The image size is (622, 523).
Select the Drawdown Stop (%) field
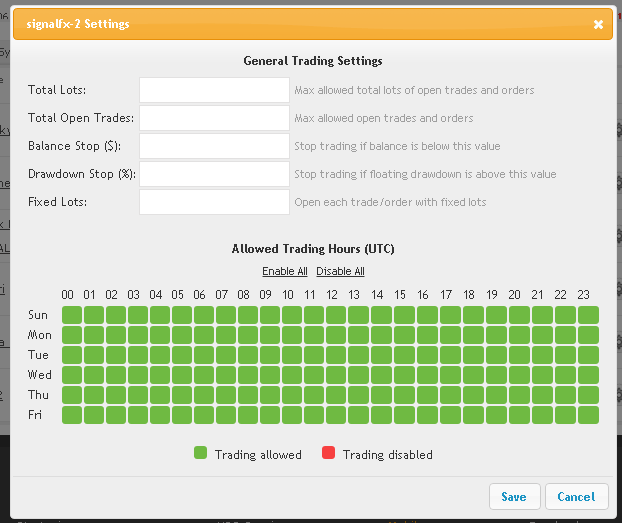(214, 174)
